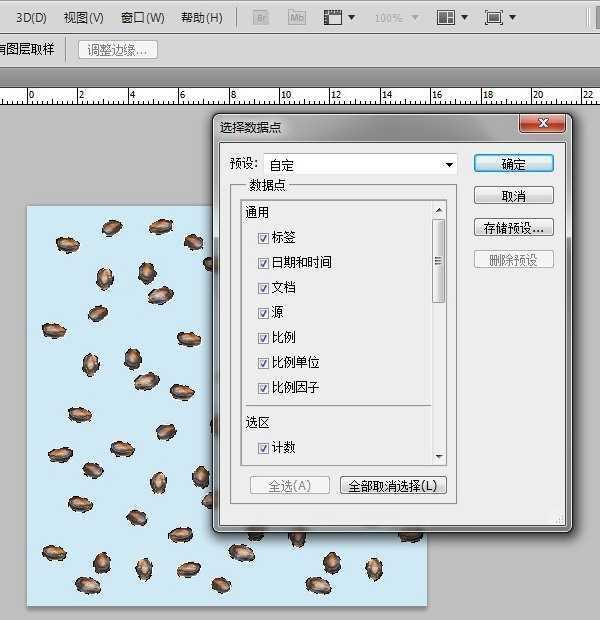
Task: Uncheck the 标签 checkbox
Action: pyautogui.click(x=263, y=238)
